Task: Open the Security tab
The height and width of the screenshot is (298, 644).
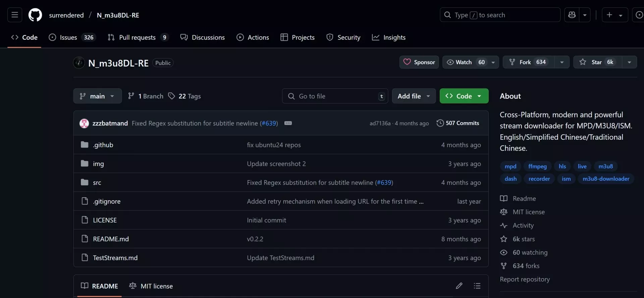Action: click(343, 37)
